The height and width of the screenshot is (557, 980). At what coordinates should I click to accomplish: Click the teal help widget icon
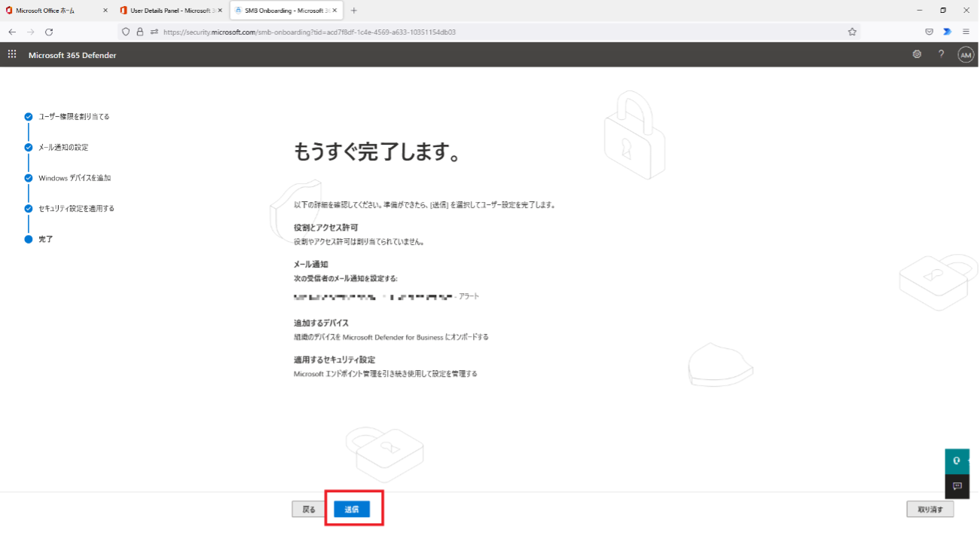tap(957, 461)
